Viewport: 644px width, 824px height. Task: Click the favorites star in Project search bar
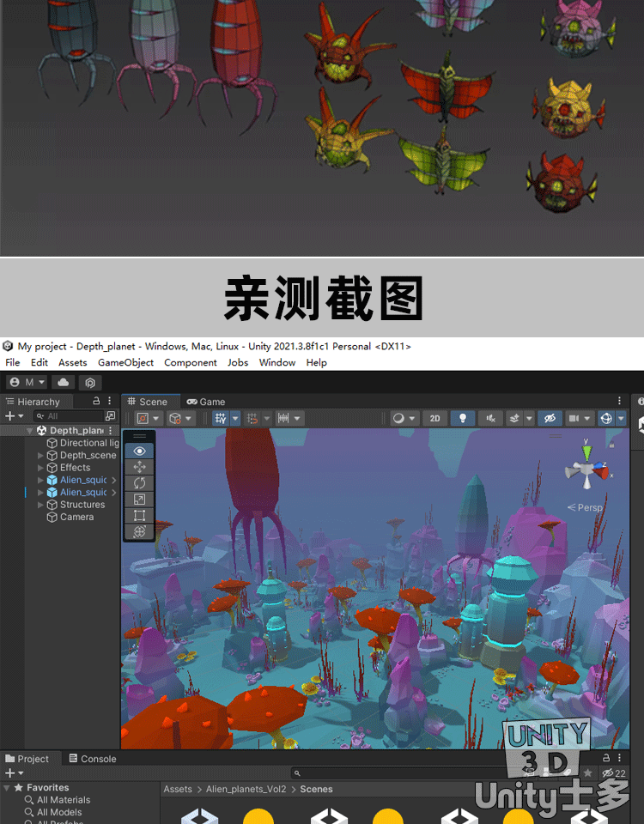point(587,773)
